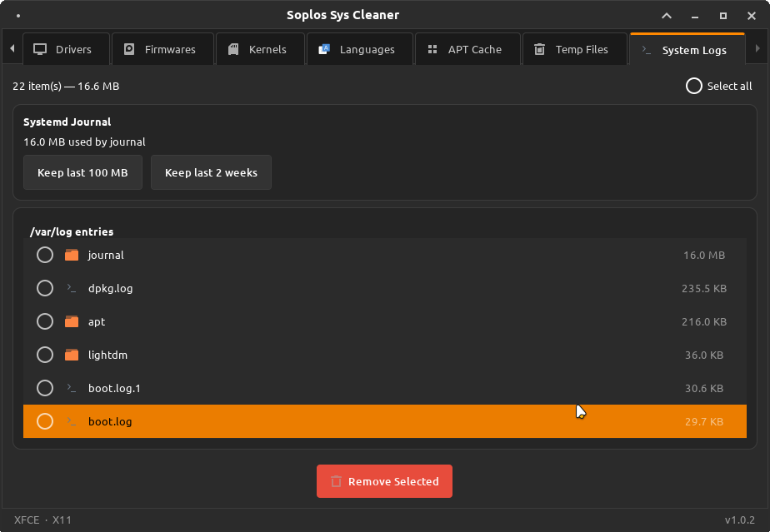Select the apt entry checkbox
The height and width of the screenshot is (532, 770).
pyautogui.click(x=45, y=321)
